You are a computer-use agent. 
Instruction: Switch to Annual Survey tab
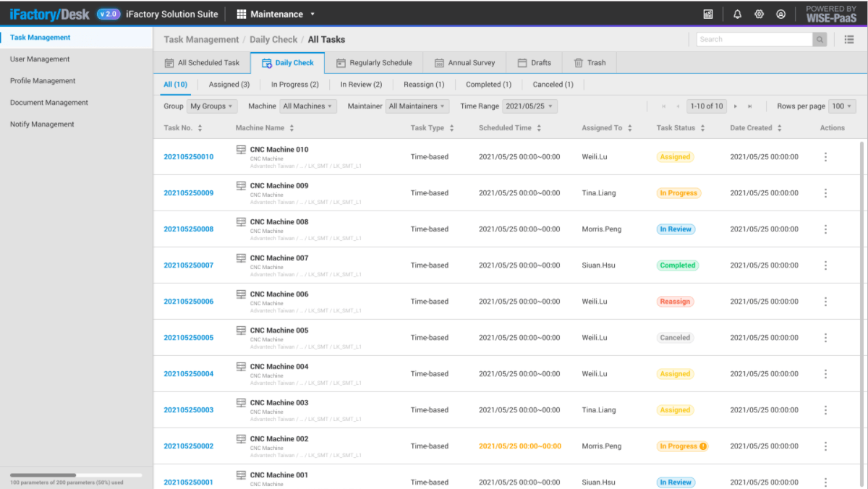coord(464,63)
